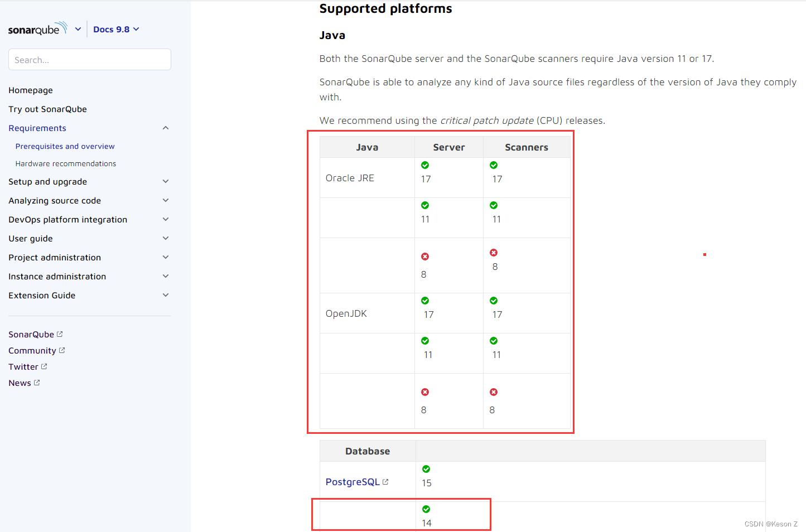Expand Analyzing source code chevron

[166, 200]
